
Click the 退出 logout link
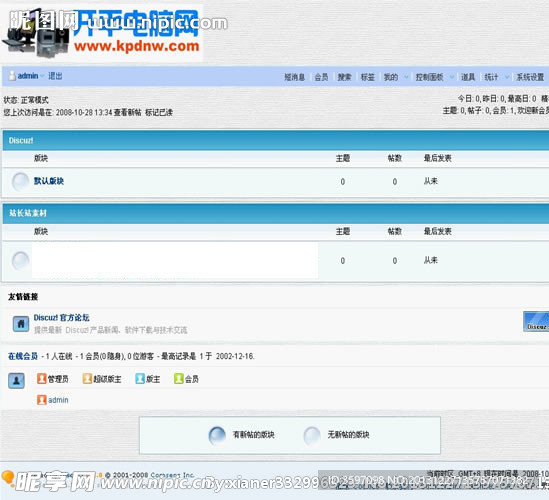coord(55,76)
